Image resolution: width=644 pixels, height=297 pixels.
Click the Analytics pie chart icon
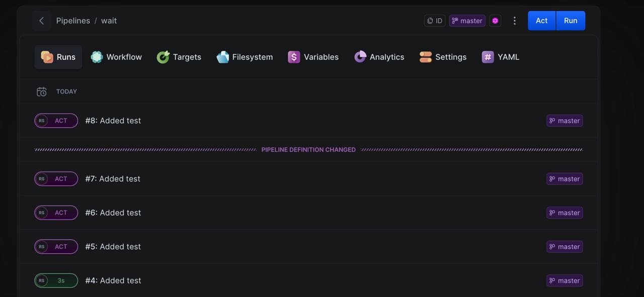point(360,57)
